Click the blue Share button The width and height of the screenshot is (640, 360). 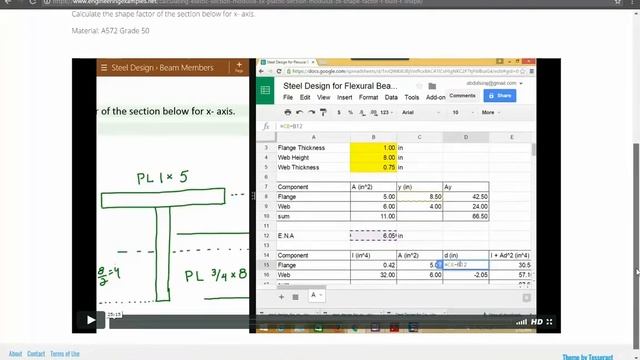coord(500,96)
